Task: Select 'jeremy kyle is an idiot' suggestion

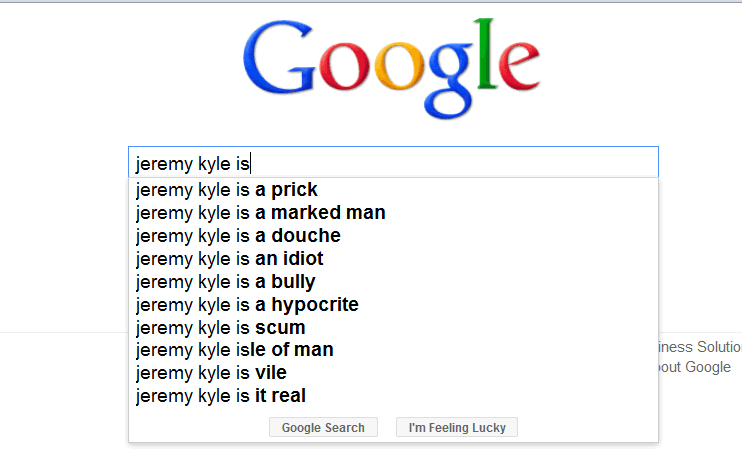Action: [393, 259]
